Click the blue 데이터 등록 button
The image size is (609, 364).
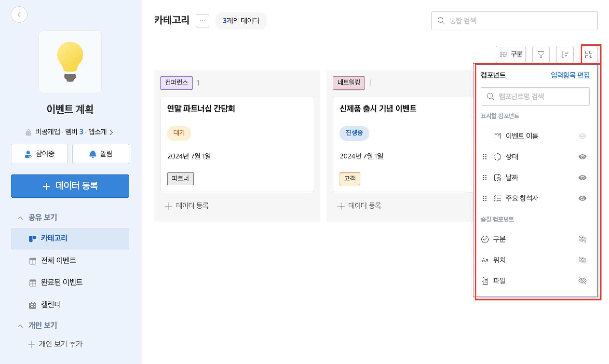[x=70, y=186]
